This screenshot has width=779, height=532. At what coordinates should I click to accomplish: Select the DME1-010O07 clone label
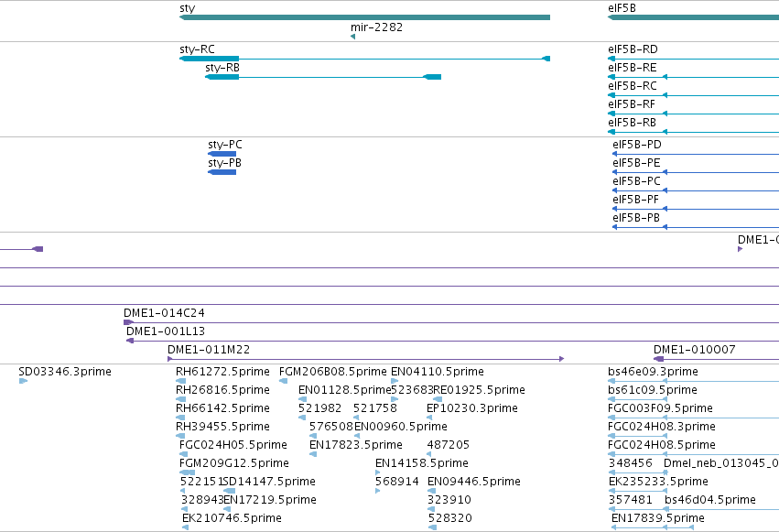point(694,350)
